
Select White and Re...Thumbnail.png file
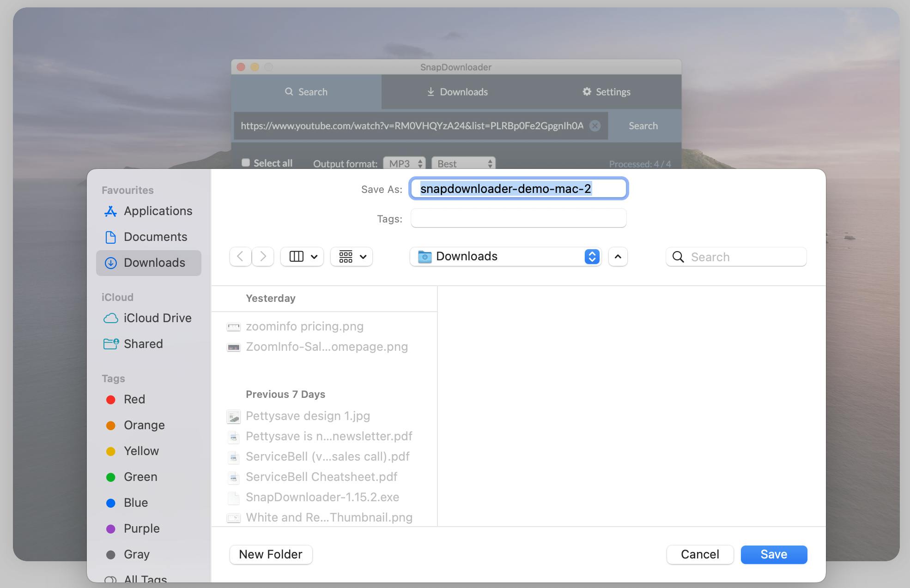(324, 517)
